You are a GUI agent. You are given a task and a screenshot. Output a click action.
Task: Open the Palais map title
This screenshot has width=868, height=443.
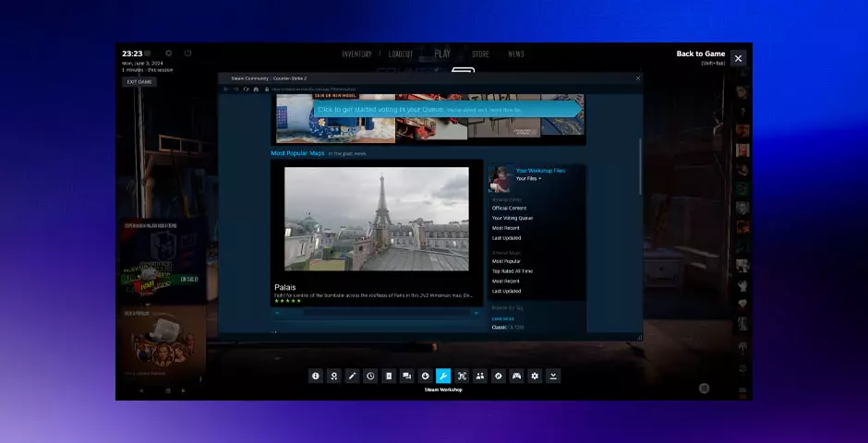point(285,288)
